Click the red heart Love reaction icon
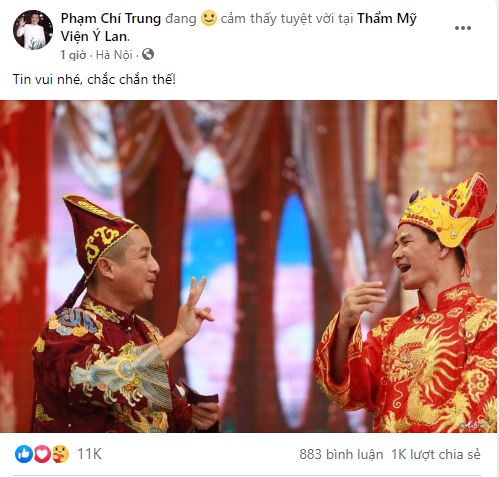The width and height of the screenshot is (499, 477). [42, 454]
